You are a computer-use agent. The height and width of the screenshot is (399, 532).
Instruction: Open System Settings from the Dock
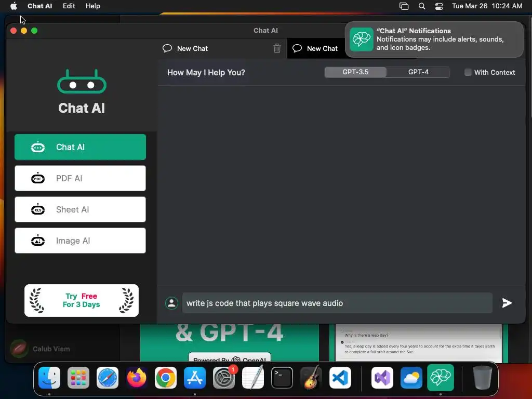[x=224, y=378]
